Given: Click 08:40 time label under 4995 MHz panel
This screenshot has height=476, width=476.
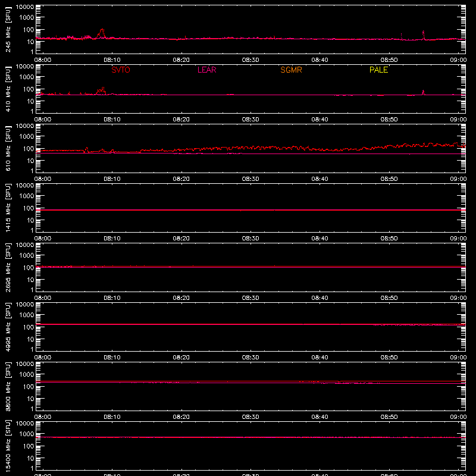Looking at the screenshot, I should 320,358.
